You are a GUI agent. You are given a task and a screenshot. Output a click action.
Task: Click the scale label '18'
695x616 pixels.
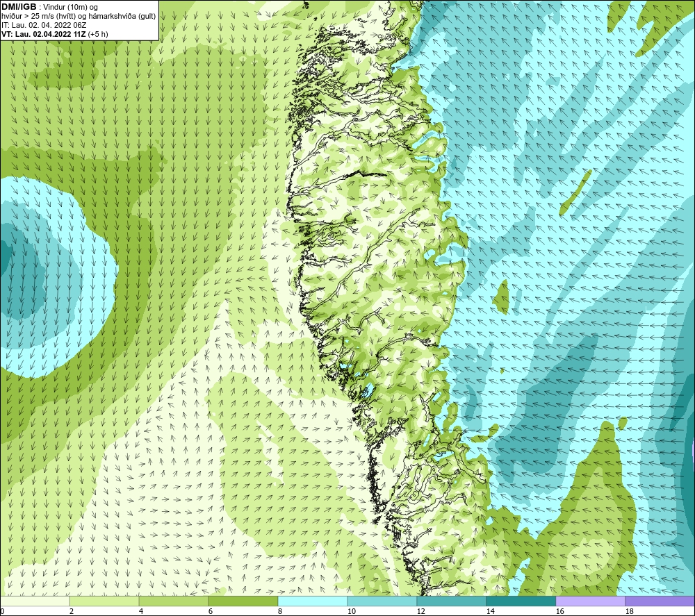[x=629, y=612]
